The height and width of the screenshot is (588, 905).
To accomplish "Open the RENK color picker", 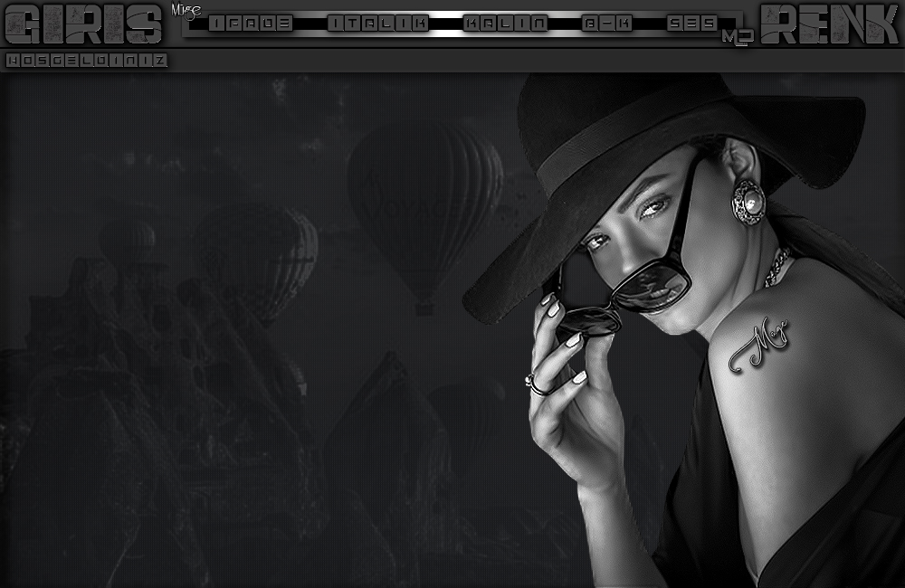I will pos(830,24).
